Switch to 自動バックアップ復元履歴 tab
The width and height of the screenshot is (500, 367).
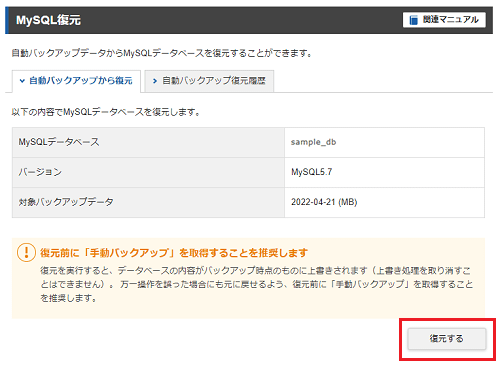click(x=209, y=81)
